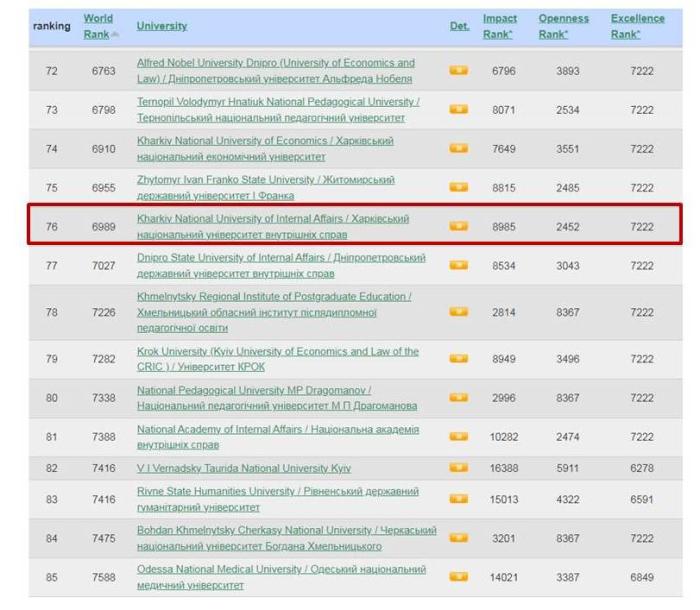Sort table by World Rank column
The image size is (700, 610).
98,26
